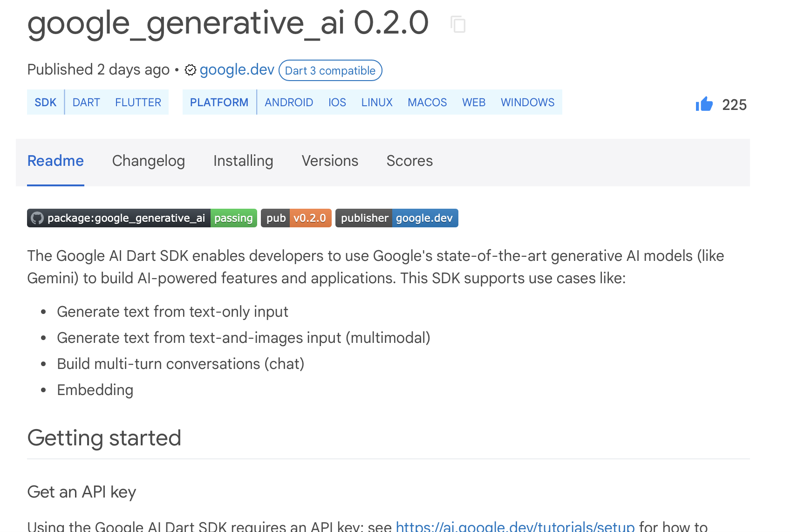Click the Dart 3 compatible tag
Viewport: 791px width, 532px height.
click(330, 70)
